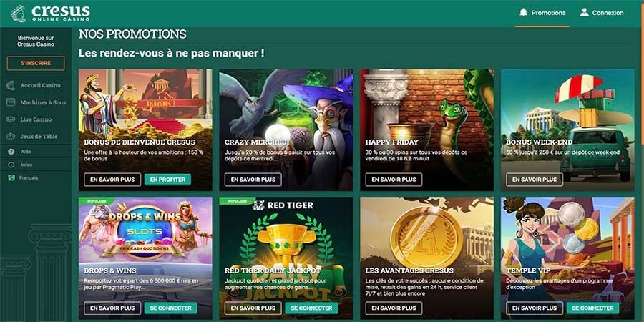Viewport: 644px width, 322px height.
Task: Click SE CONNECTER on Drops & Wins
Action: (170, 308)
